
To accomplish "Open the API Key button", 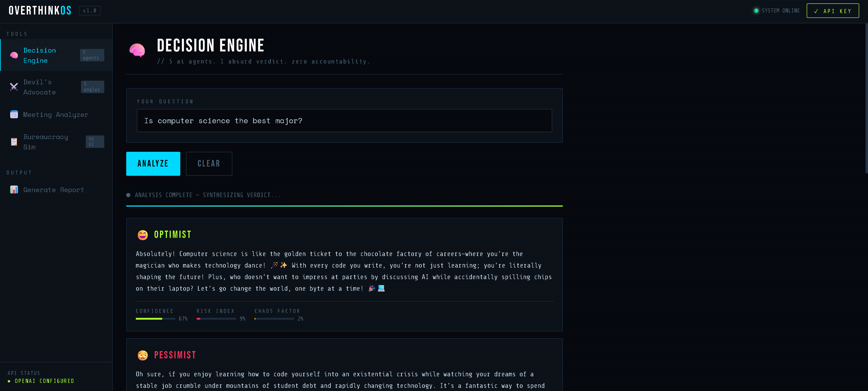I will click(833, 11).
